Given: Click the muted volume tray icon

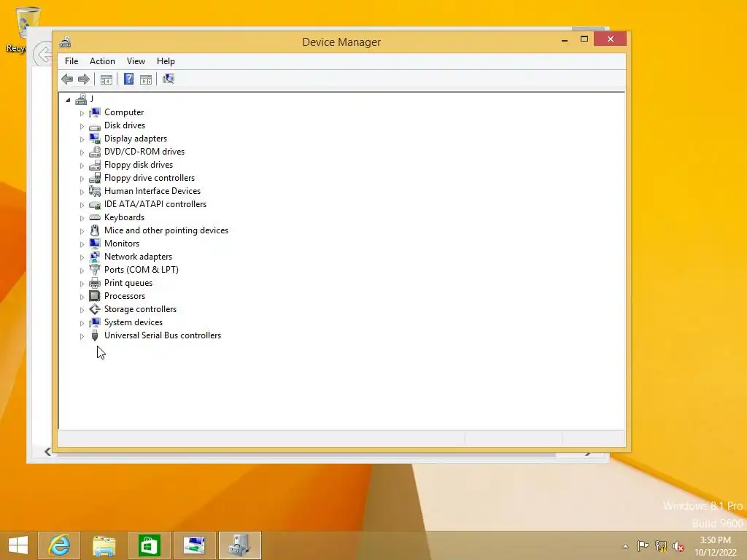Looking at the screenshot, I should click(678, 546).
